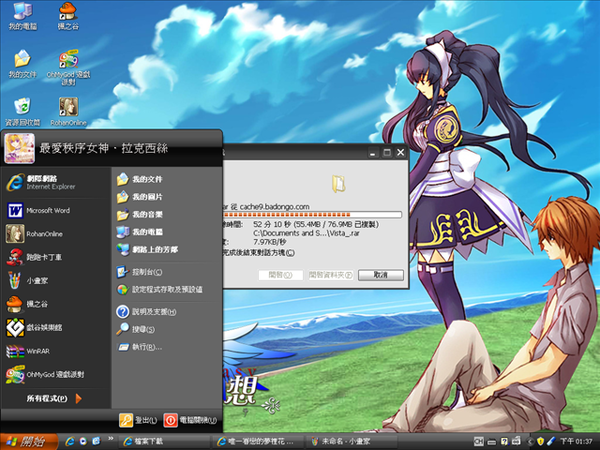Select the 楓之谷 desktop shortcut

click(68, 16)
